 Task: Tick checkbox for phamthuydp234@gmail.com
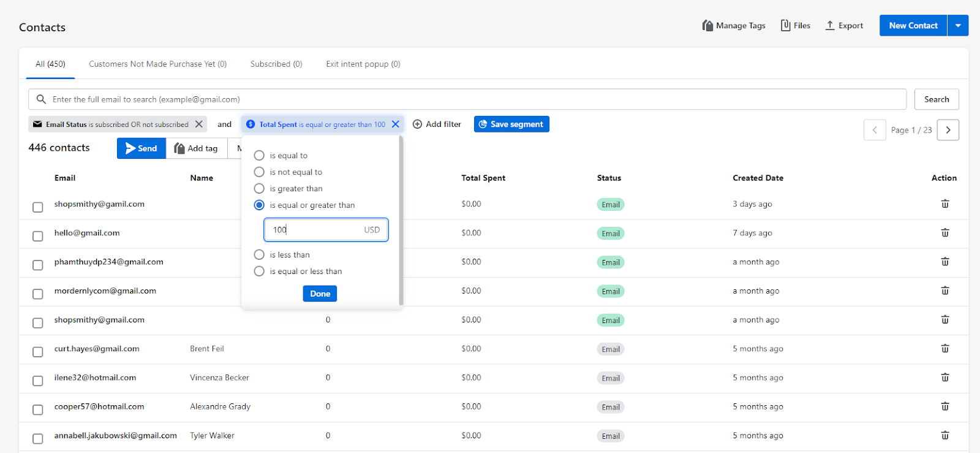38,265
